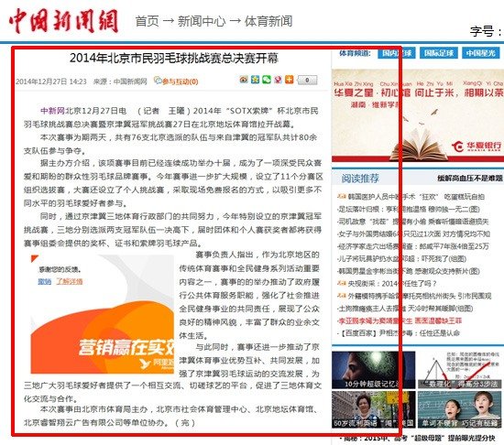The width and height of the screenshot is (504, 445).
Task: Open the 参与互动(0) link
Action: coord(180,81)
